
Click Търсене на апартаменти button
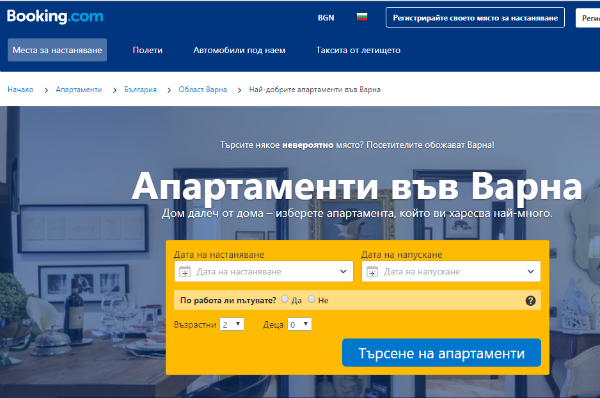pyautogui.click(x=442, y=353)
